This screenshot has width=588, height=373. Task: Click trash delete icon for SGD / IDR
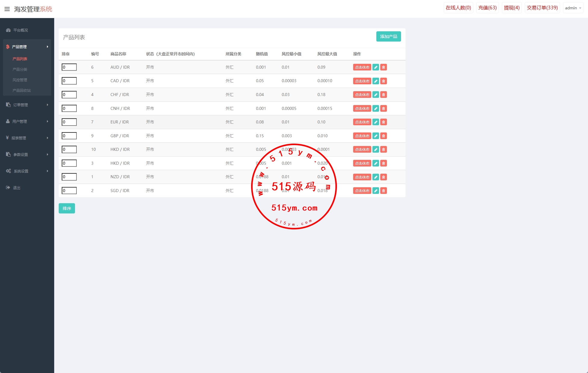pyautogui.click(x=383, y=191)
